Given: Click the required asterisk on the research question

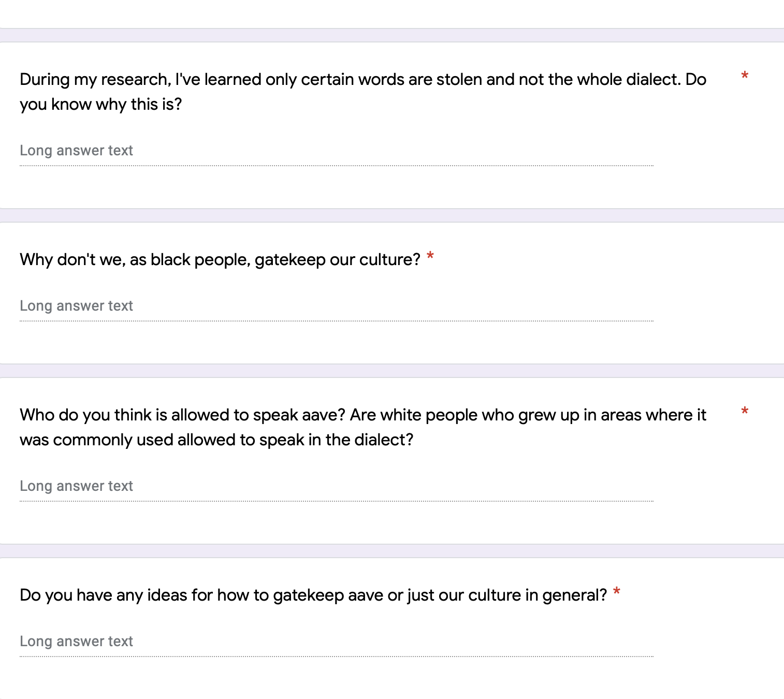Looking at the screenshot, I should (745, 77).
